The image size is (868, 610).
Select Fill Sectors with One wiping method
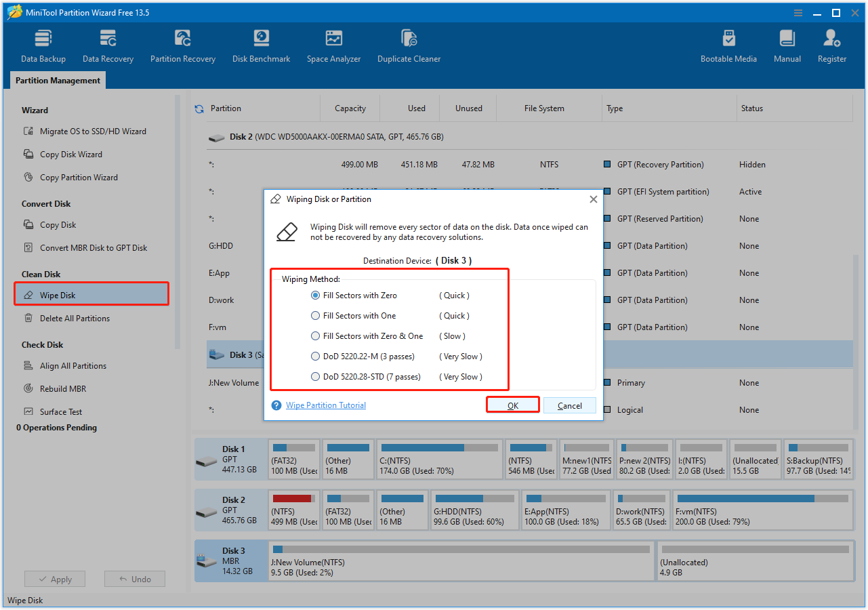[x=315, y=315]
